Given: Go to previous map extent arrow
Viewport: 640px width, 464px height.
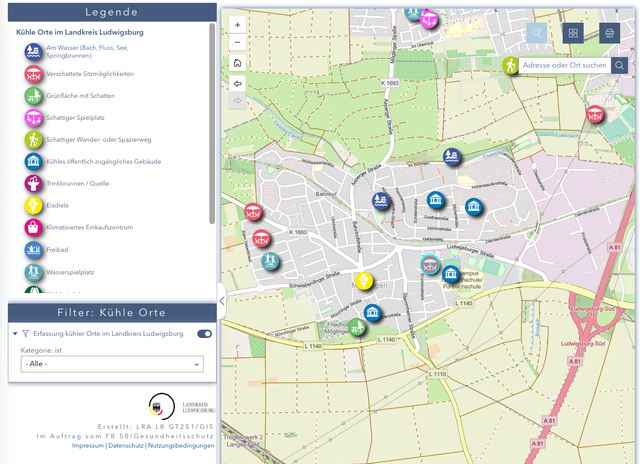Looking at the screenshot, I should click(238, 84).
